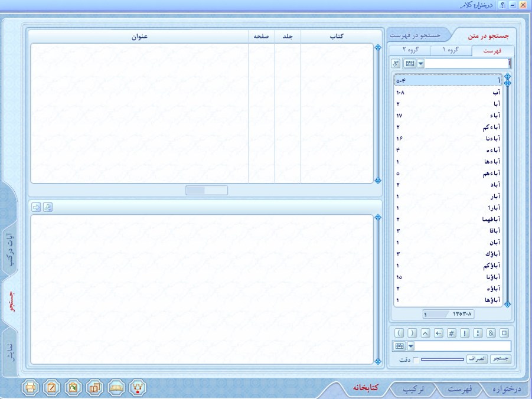The width and height of the screenshot is (532, 399).
Task: Open dropdown arrow of index filter field
Action: coord(420,64)
